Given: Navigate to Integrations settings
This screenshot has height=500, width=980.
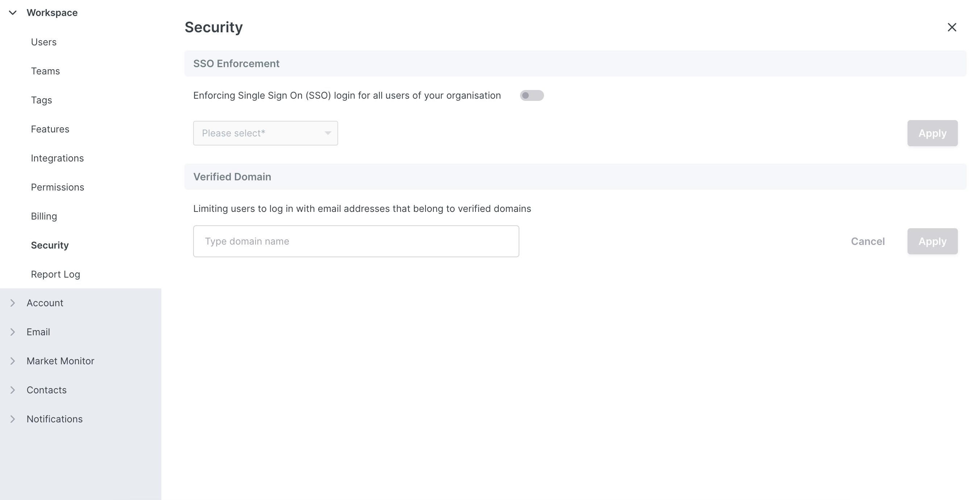Looking at the screenshot, I should [57, 158].
